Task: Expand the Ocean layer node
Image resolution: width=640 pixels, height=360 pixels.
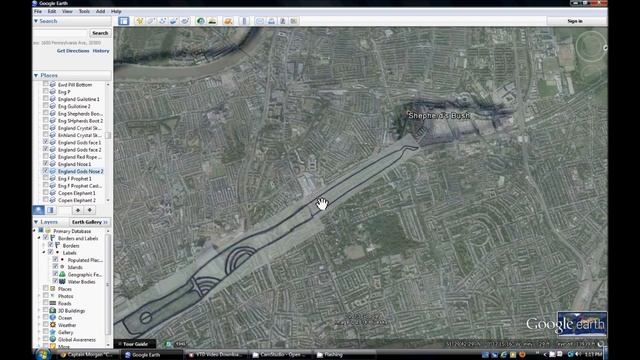Action: 39,318
